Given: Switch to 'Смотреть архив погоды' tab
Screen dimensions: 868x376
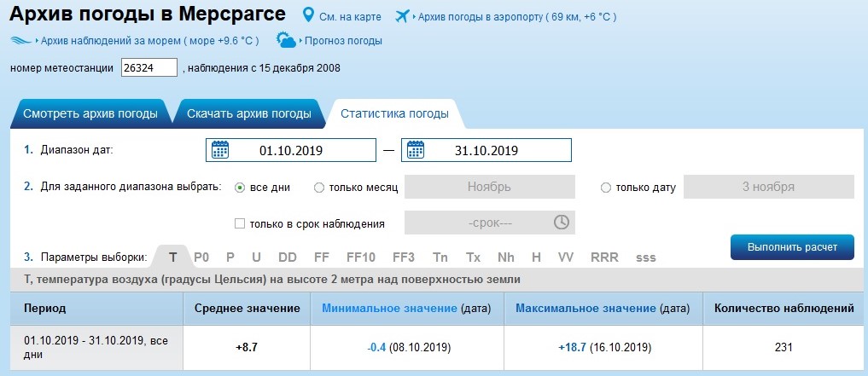Looking at the screenshot, I should pyautogui.click(x=90, y=114).
